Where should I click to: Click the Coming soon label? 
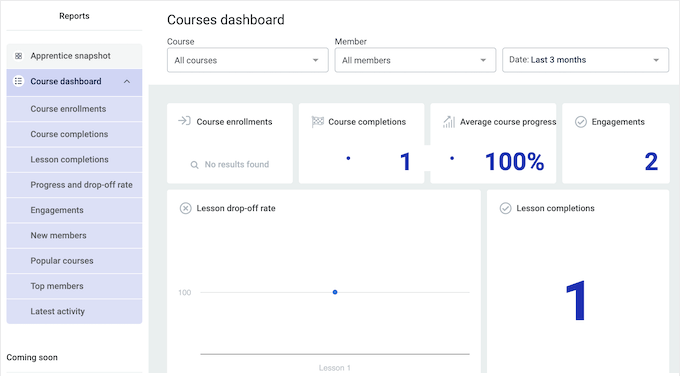point(32,357)
